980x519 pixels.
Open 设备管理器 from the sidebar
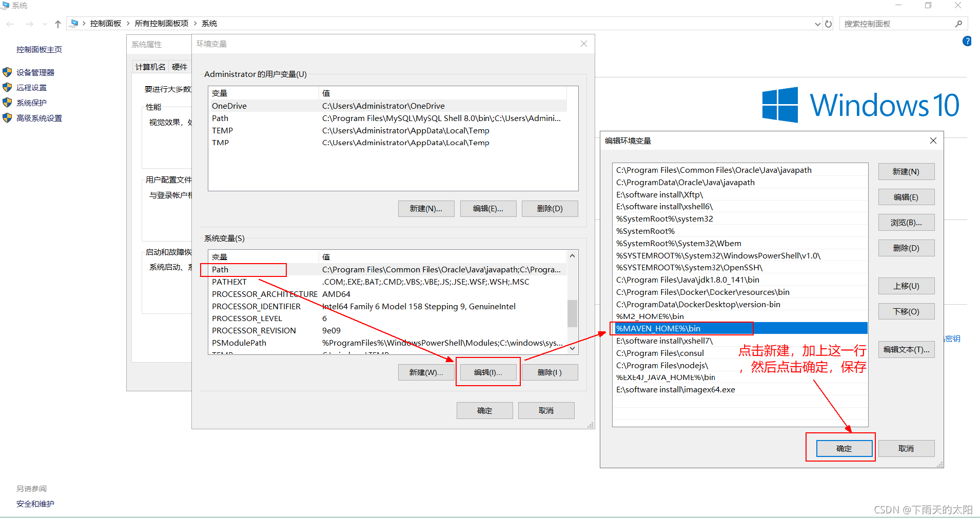coord(35,72)
